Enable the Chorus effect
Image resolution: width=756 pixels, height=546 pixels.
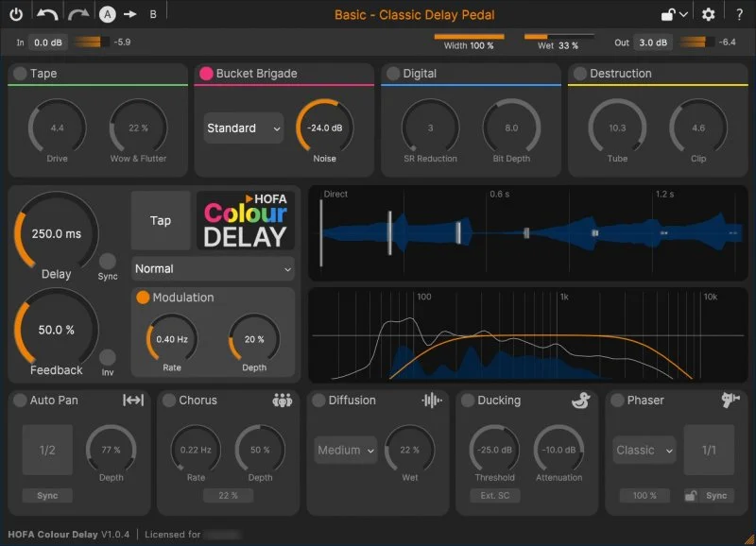(169, 401)
